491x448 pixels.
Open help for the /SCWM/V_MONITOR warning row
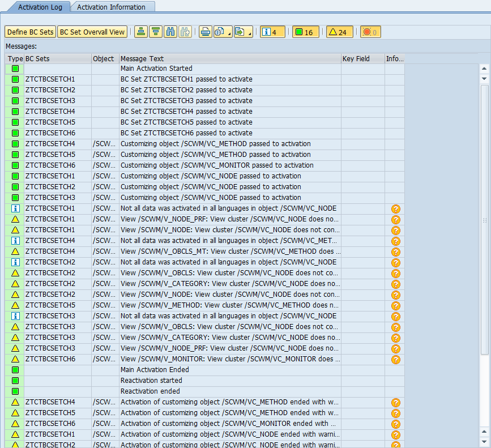click(x=396, y=359)
